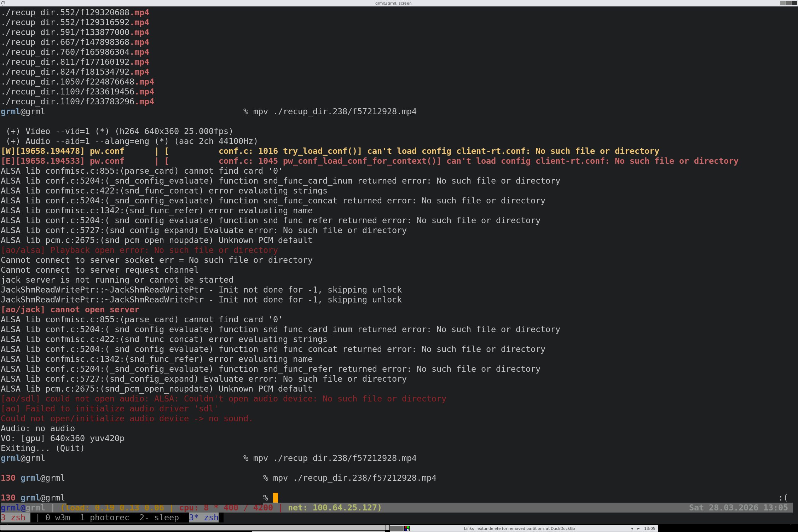
Task: Click the window menu icon in title bar
Action: point(3,3)
